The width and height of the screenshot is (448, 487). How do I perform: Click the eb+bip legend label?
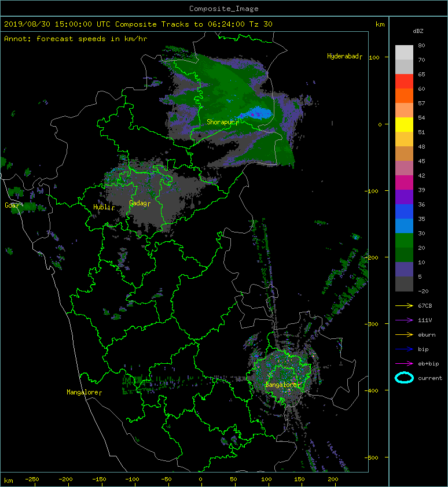coord(428,364)
